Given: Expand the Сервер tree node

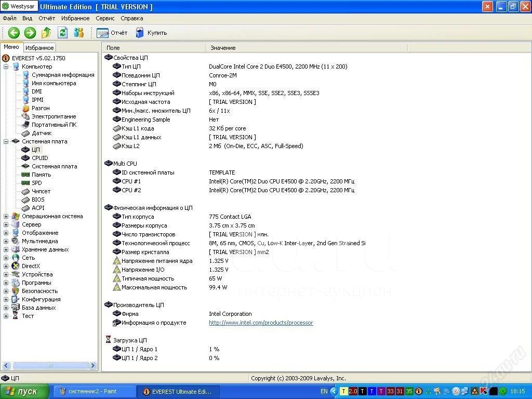Looking at the screenshot, I should [x=6, y=224].
